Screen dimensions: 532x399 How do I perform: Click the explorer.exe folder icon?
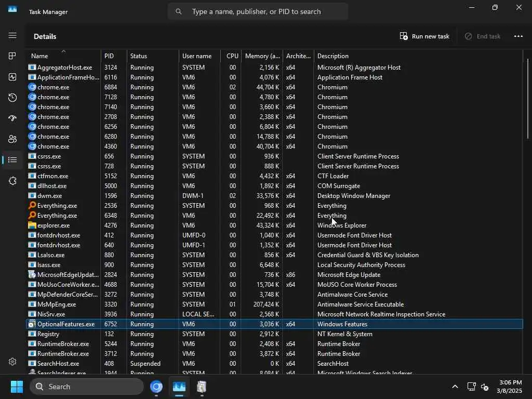click(x=32, y=225)
